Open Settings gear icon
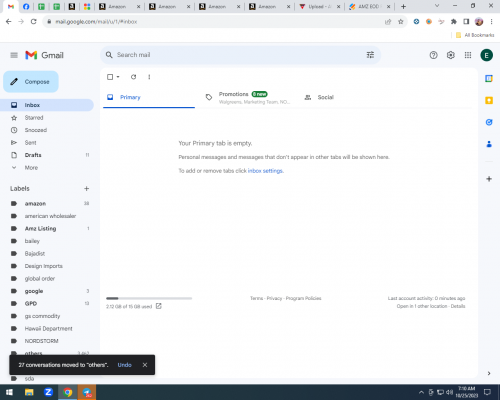Screen dimensions: 500x400 tap(451, 55)
